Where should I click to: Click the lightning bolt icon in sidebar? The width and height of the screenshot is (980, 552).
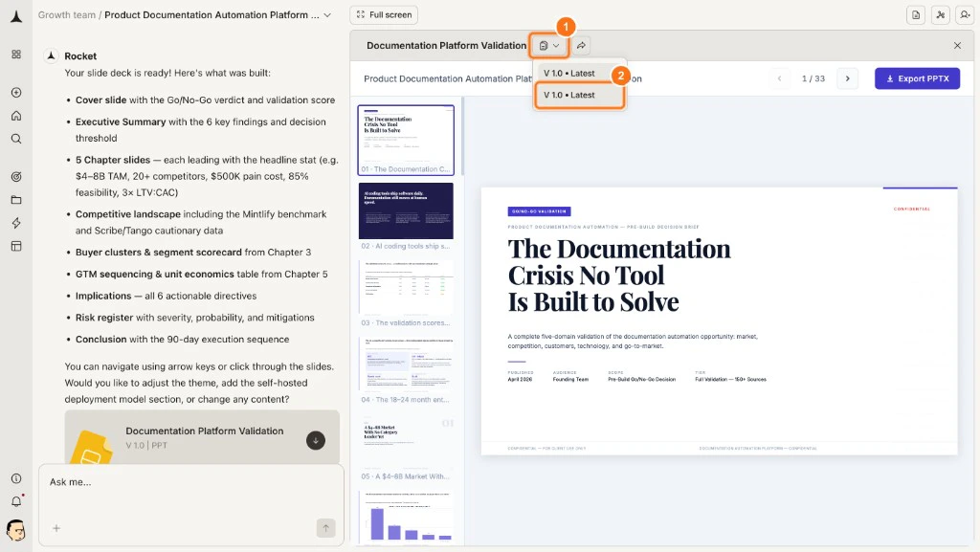click(16, 223)
